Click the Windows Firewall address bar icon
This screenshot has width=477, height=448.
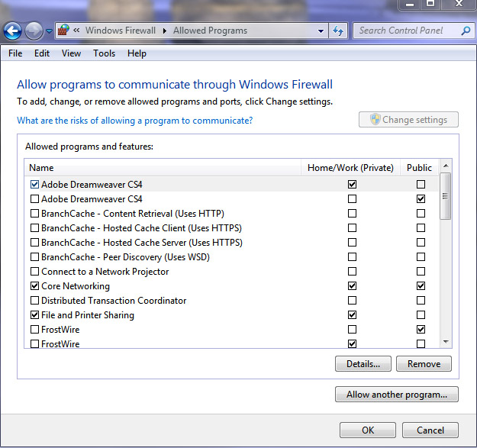[64, 31]
